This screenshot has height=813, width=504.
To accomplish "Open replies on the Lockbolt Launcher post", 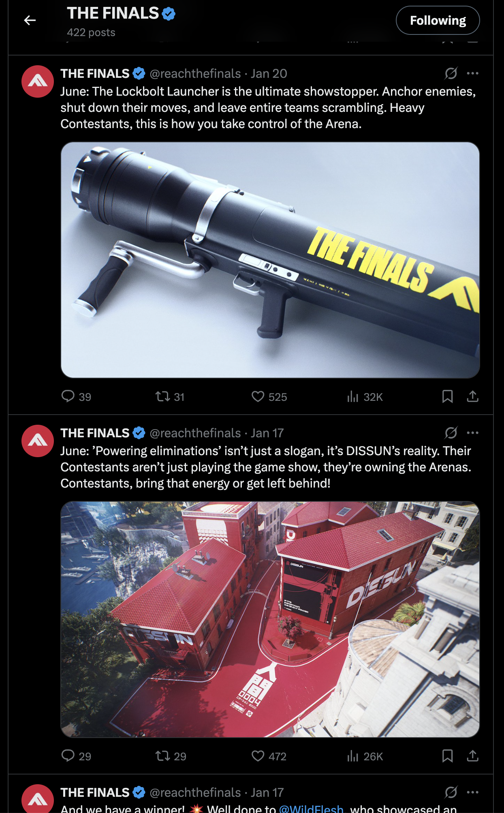I will [76, 396].
